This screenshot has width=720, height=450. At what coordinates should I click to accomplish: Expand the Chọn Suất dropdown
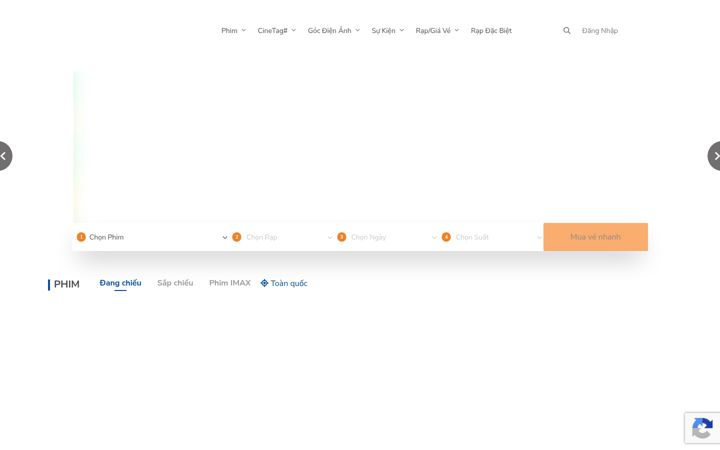point(492,237)
